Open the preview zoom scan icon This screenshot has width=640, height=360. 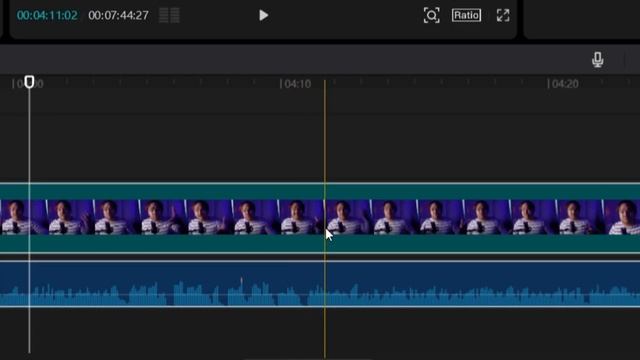(431, 16)
